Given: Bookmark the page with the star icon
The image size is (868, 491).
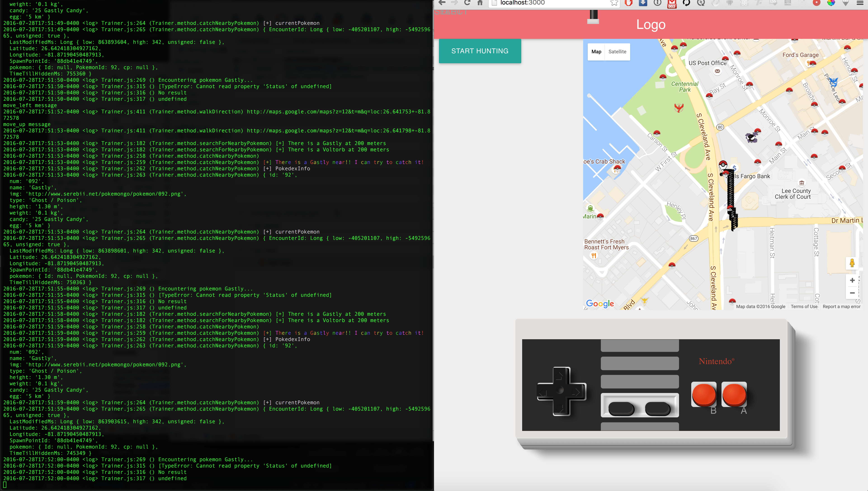Looking at the screenshot, I should point(614,3).
